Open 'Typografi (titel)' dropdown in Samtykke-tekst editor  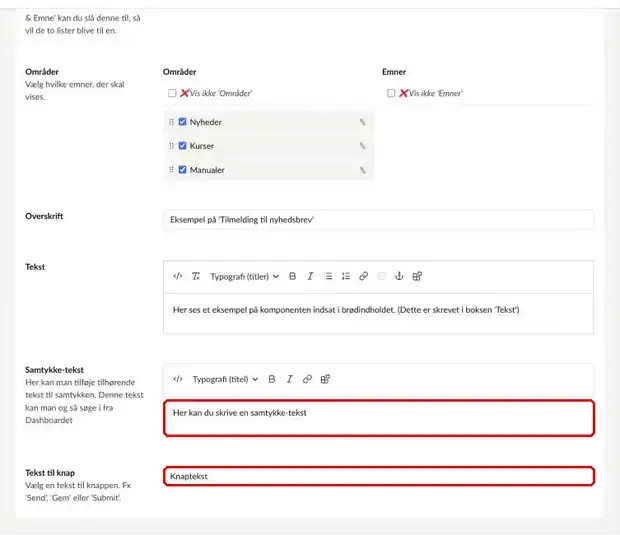[225, 379]
